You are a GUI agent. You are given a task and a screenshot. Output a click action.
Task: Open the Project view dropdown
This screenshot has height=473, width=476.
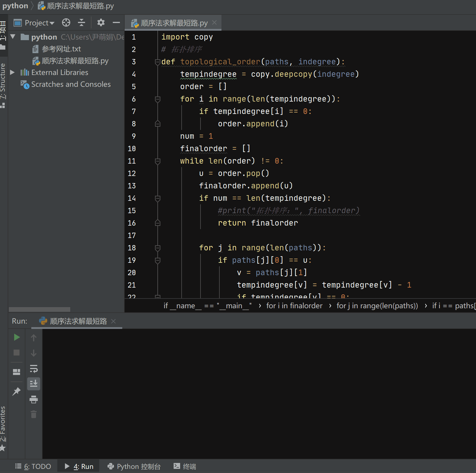click(x=39, y=23)
